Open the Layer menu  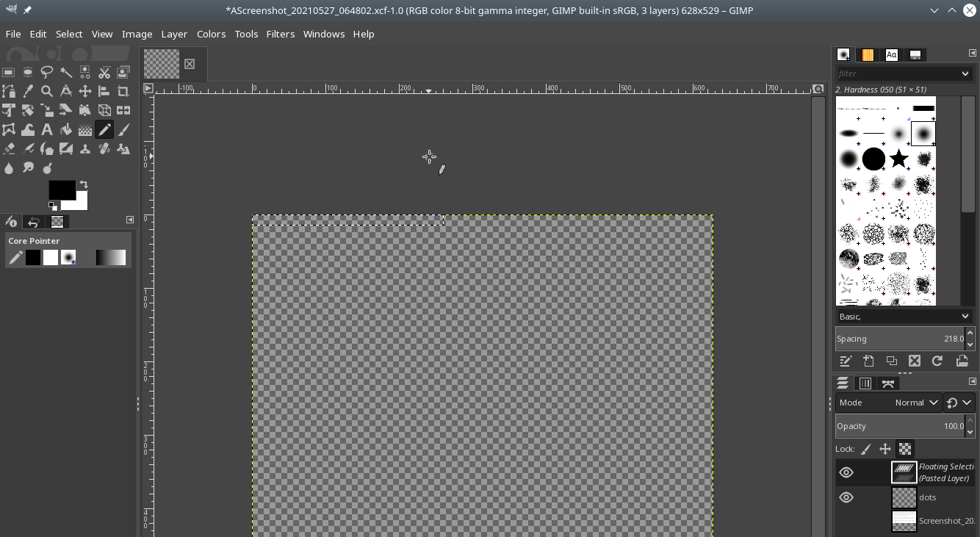point(174,34)
